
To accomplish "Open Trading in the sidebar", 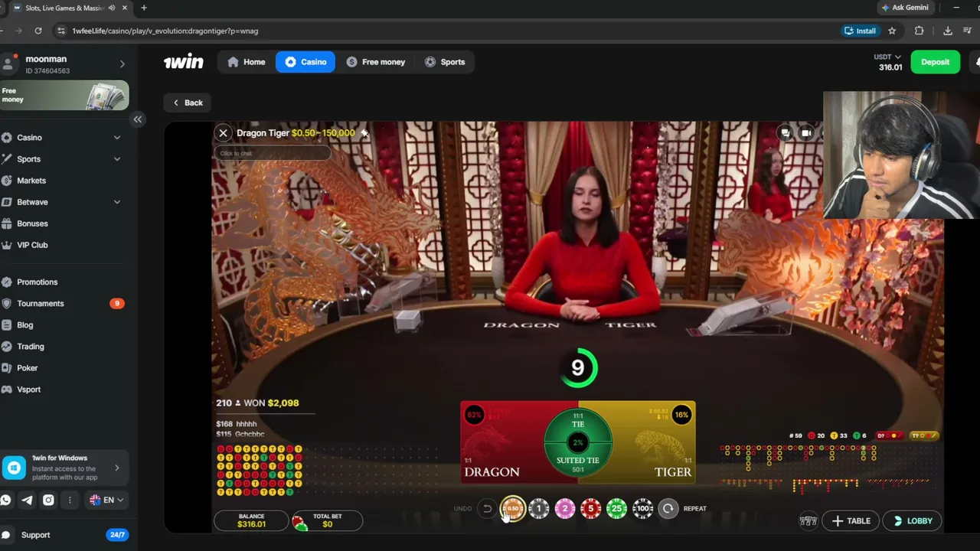I will coord(31,347).
